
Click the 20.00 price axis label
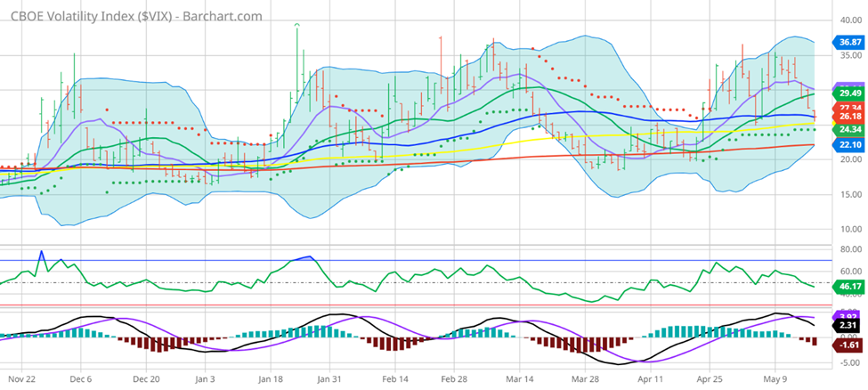click(x=849, y=159)
